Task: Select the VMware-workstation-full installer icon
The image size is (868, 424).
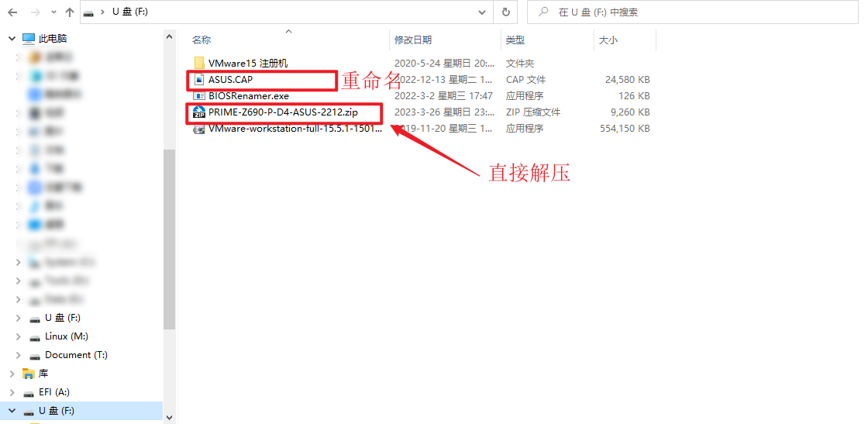Action: pyautogui.click(x=198, y=129)
